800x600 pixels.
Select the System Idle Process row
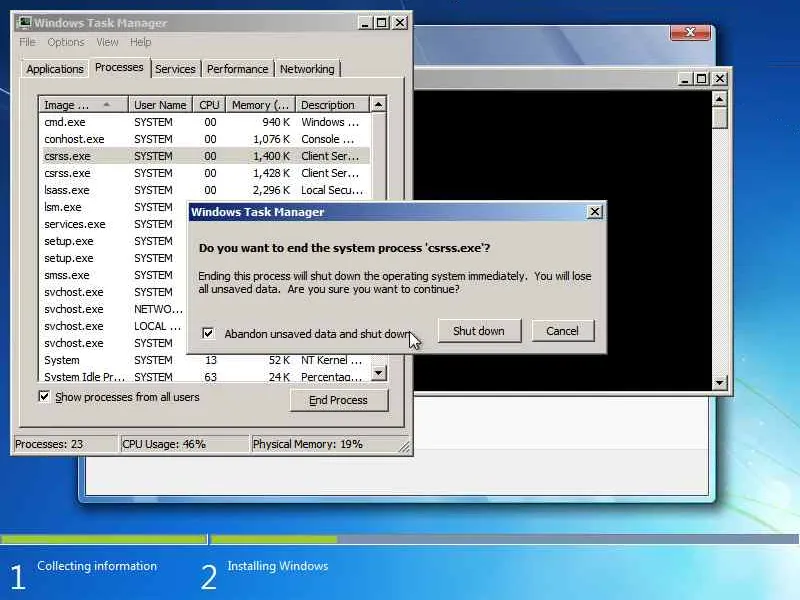(x=205, y=377)
